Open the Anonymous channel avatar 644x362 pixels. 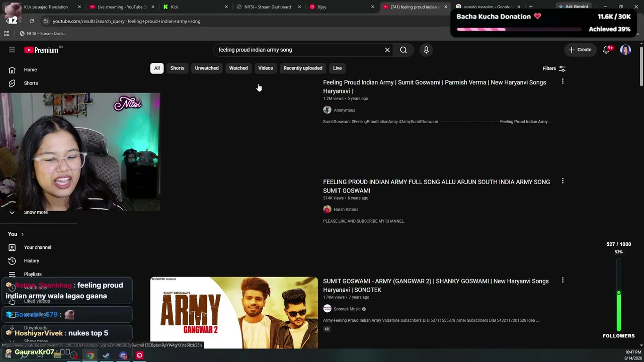(327, 110)
